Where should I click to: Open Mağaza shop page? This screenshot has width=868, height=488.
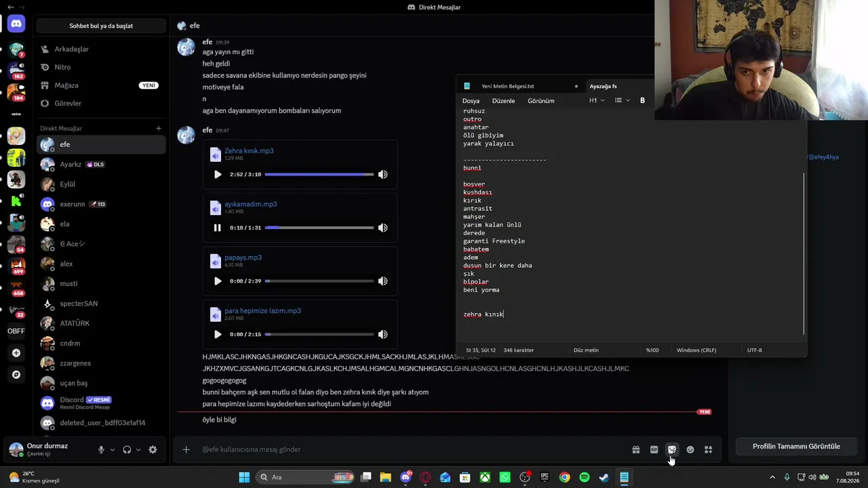(x=101, y=85)
